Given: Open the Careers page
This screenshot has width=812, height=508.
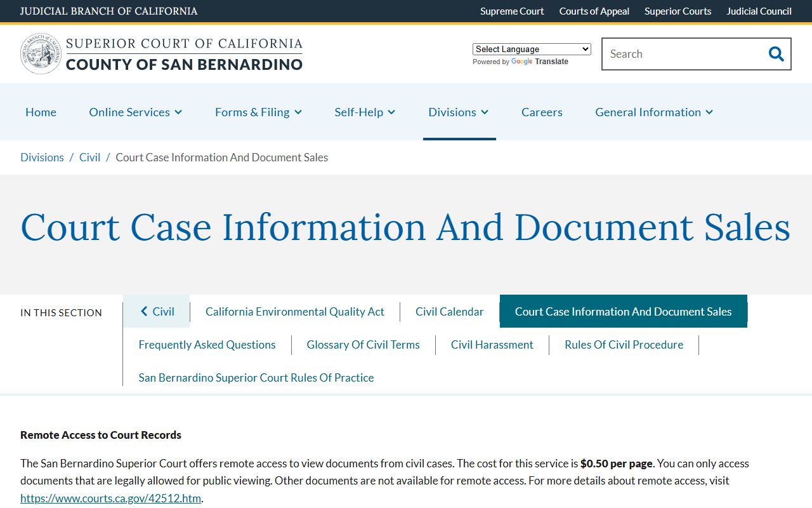Looking at the screenshot, I should pyautogui.click(x=542, y=112).
